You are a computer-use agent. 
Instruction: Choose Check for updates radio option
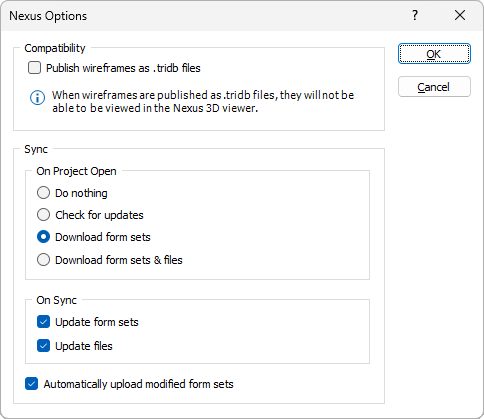(x=43, y=215)
